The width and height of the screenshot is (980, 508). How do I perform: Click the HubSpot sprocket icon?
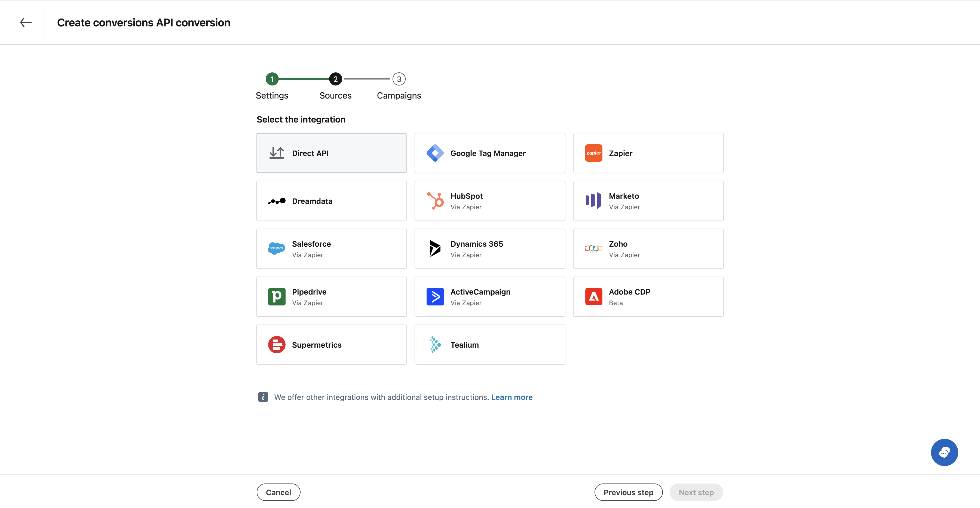(435, 201)
